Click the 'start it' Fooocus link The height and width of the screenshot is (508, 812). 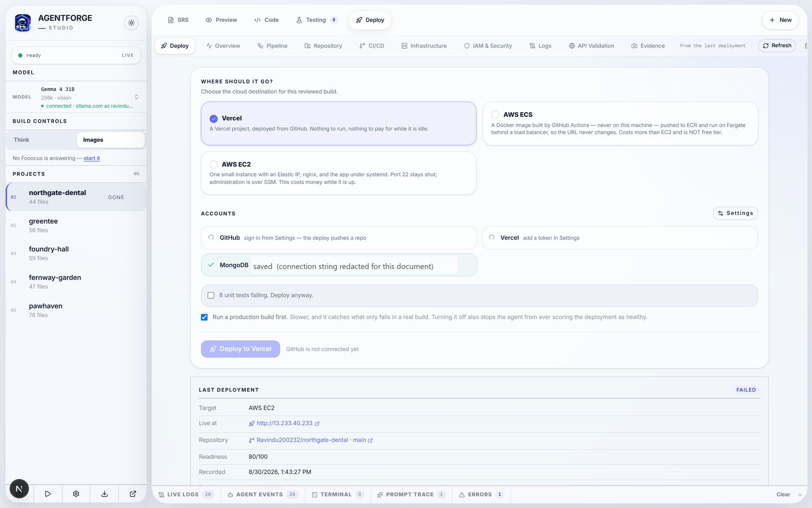click(x=92, y=158)
